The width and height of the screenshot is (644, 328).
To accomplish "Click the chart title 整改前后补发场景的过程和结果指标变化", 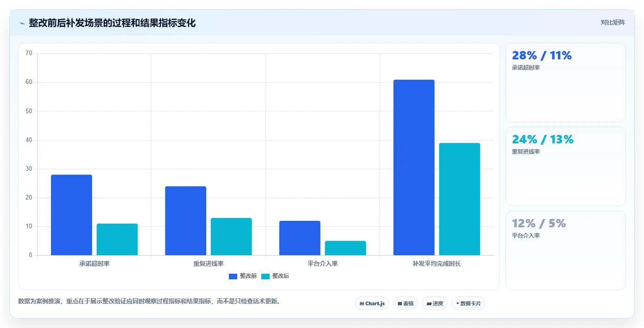I will click(112, 23).
